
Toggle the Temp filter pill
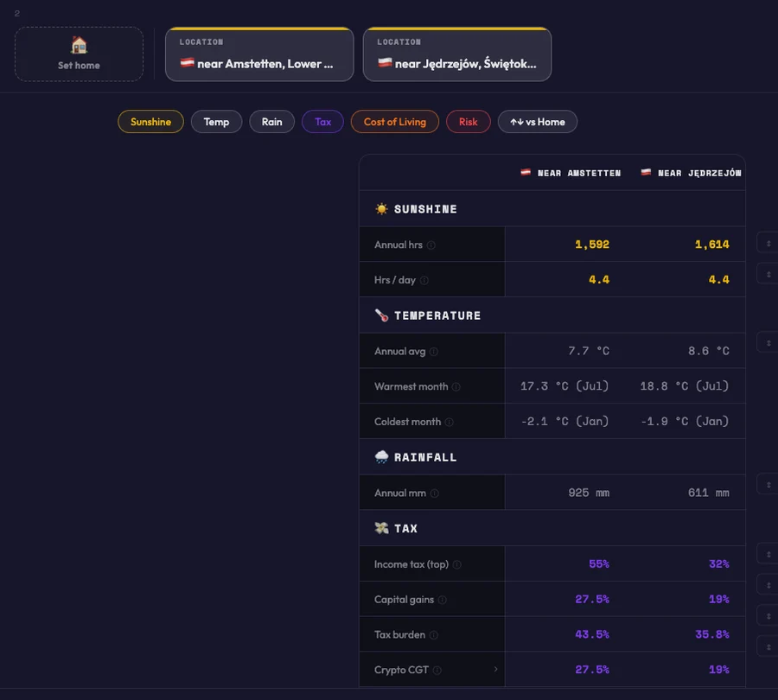[x=216, y=122]
